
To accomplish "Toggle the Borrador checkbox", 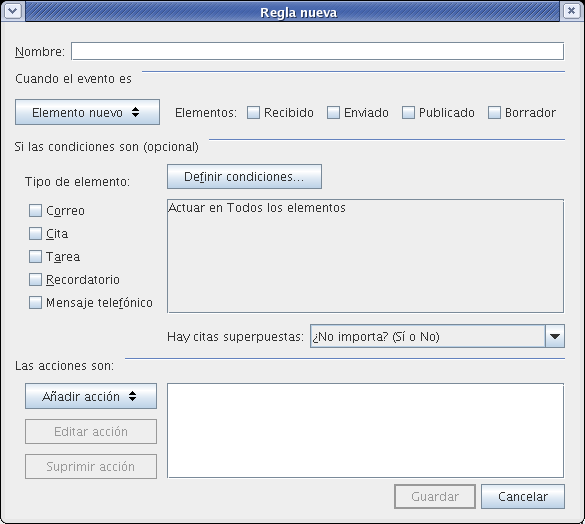I will 494,112.
